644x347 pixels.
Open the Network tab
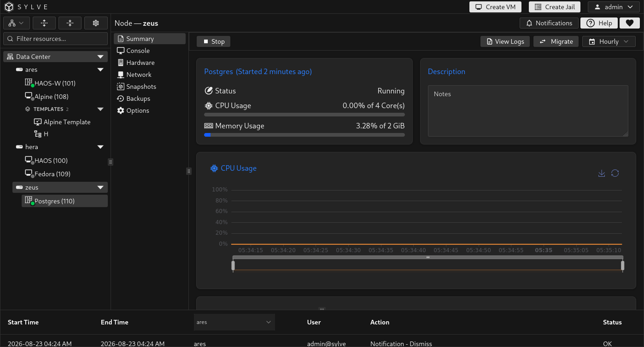tap(150, 75)
